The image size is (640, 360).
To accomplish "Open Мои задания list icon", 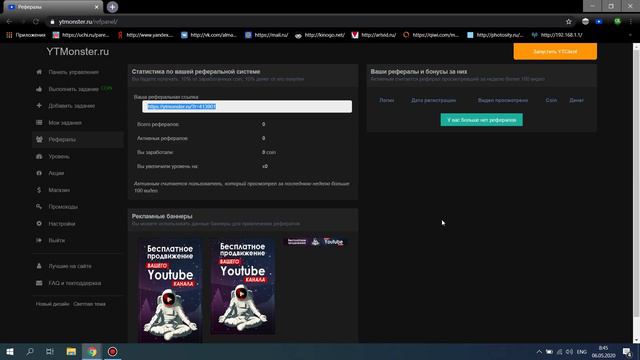I will 39,122.
